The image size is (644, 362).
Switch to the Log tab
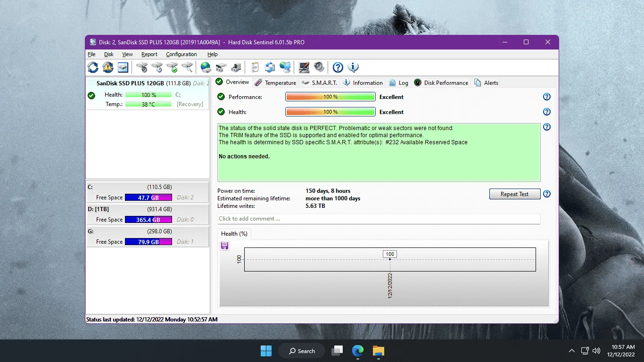pos(399,82)
